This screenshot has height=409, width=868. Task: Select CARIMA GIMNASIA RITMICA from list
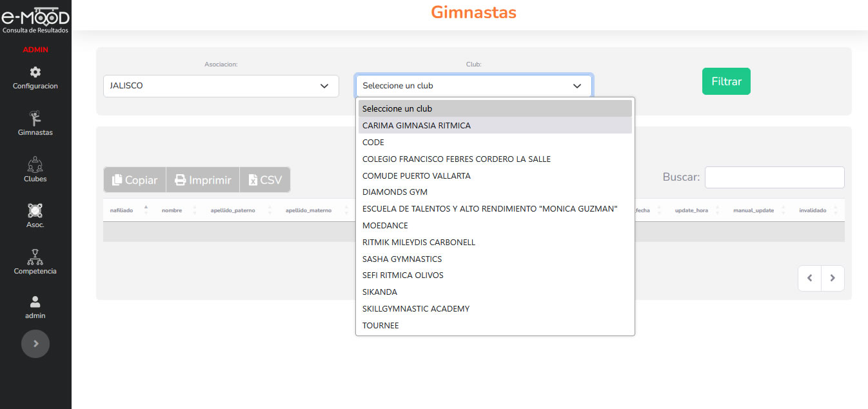[417, 126]
